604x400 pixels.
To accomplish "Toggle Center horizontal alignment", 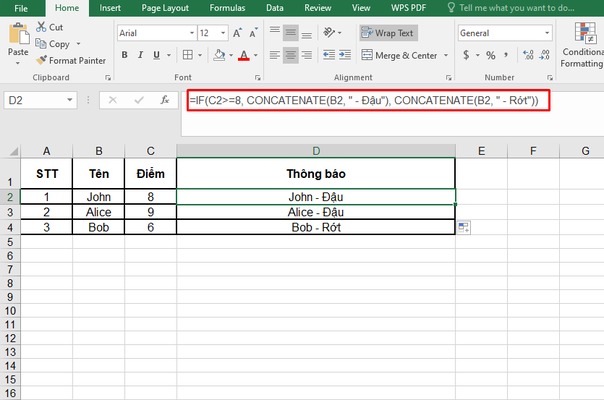I will click(x=290, y=55).
